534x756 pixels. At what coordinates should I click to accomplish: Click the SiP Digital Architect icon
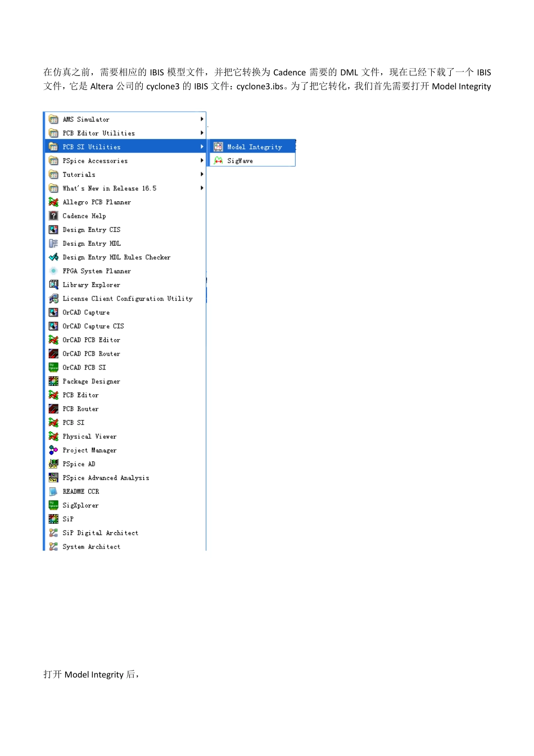(x=53, y=533)
